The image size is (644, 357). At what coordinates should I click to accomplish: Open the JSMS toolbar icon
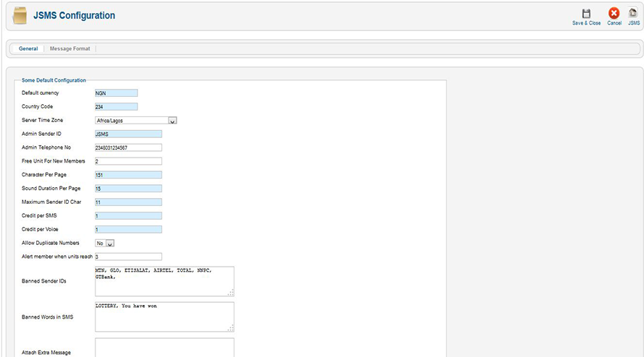click(633, 14)
